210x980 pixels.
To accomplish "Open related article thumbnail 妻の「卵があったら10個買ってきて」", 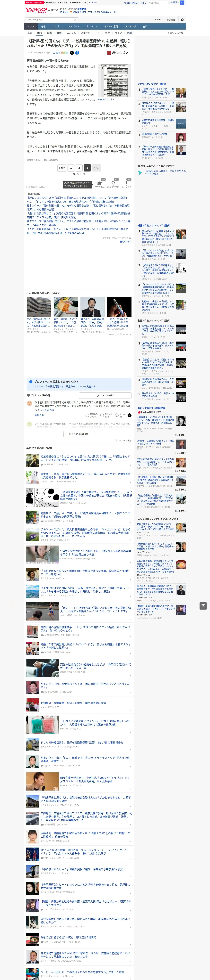I will click(66, 307).
